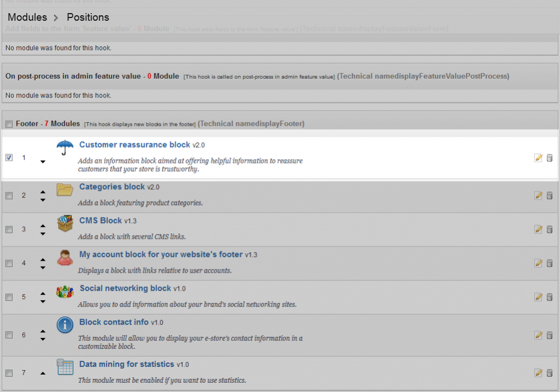Unhook Social networking block with trash icon
Screen dimensions: 560x392
tap(550, 297)
